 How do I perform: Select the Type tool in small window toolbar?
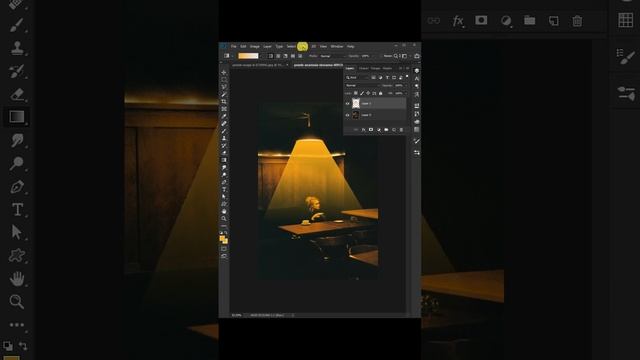click(x=224, y=189)
